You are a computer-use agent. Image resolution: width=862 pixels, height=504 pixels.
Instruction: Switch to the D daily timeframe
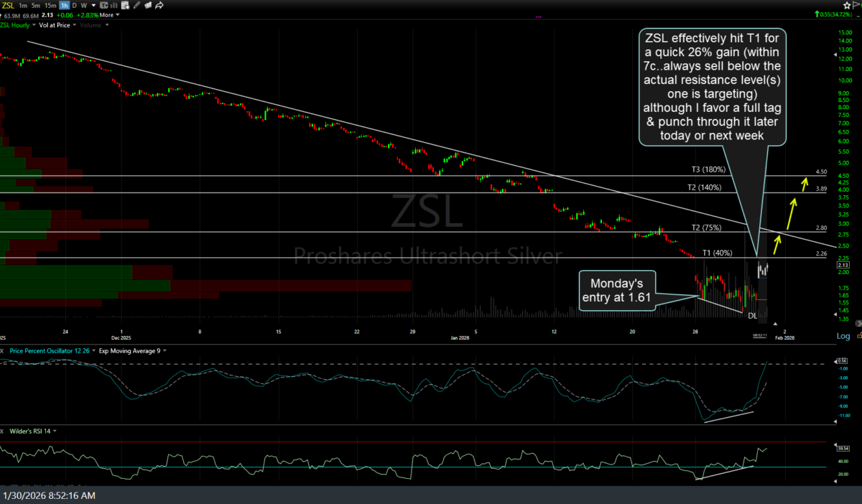(x=74, y=6)
